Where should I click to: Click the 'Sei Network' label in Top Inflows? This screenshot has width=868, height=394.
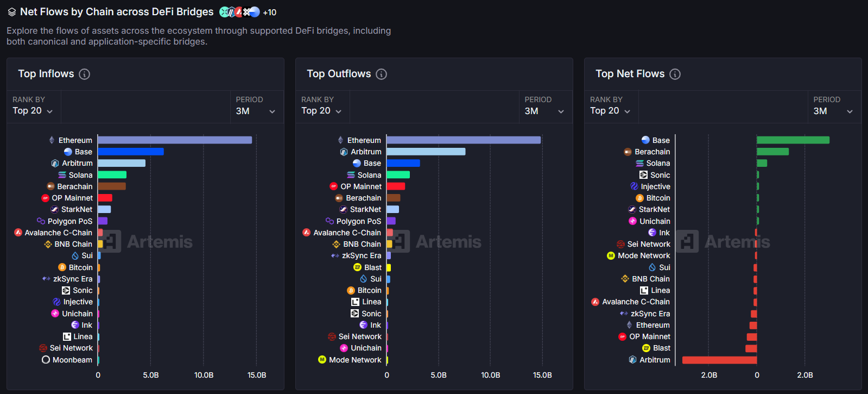pos(71,348)
